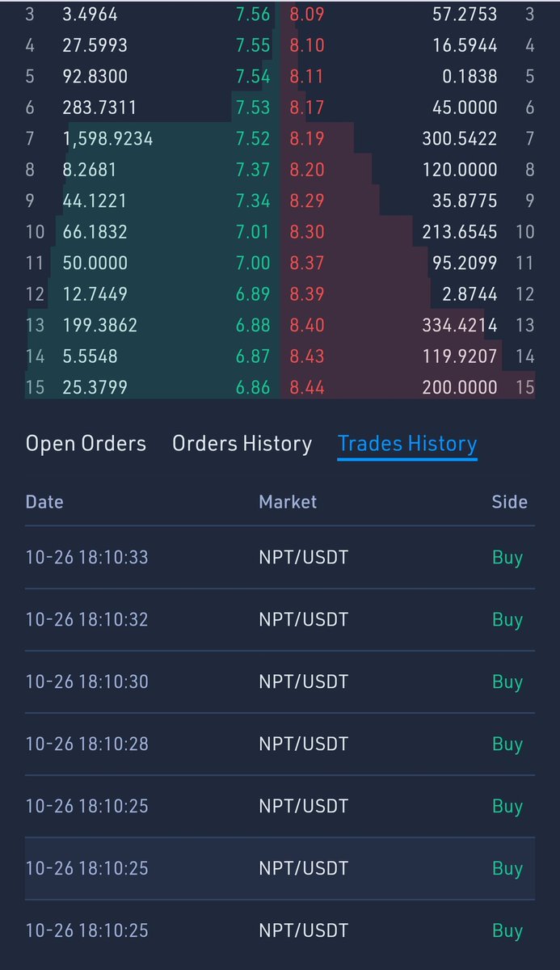Click the 6.86 bid price row
560x970 pixels.
[253, 387]
